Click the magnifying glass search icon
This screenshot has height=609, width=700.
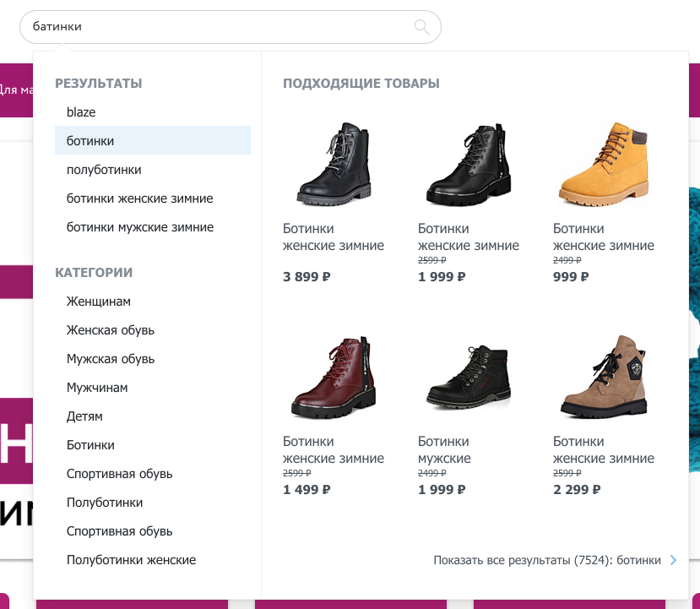tap(421, 27)
